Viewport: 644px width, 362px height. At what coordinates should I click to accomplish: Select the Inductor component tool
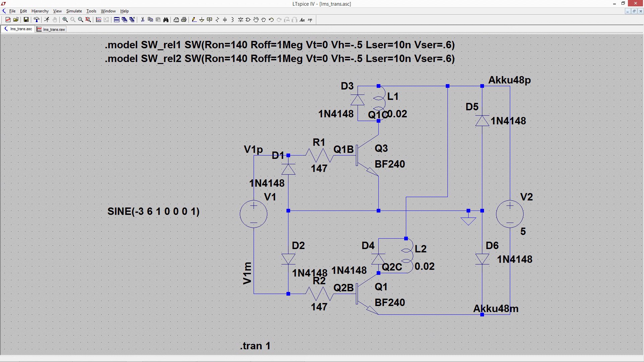[232, 20]
